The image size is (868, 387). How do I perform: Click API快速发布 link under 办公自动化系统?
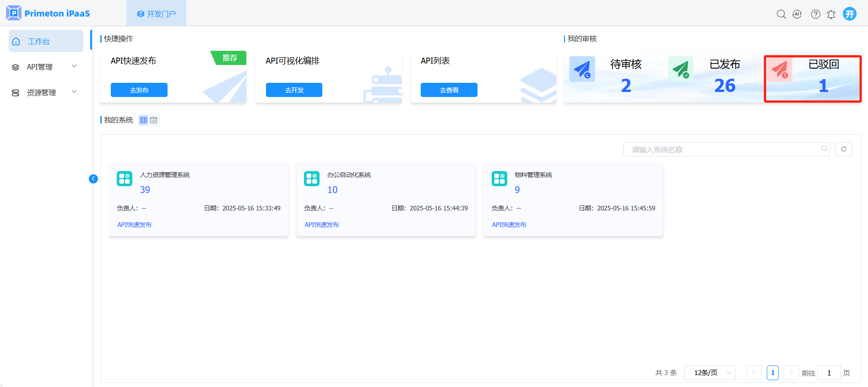pos(321,225)
